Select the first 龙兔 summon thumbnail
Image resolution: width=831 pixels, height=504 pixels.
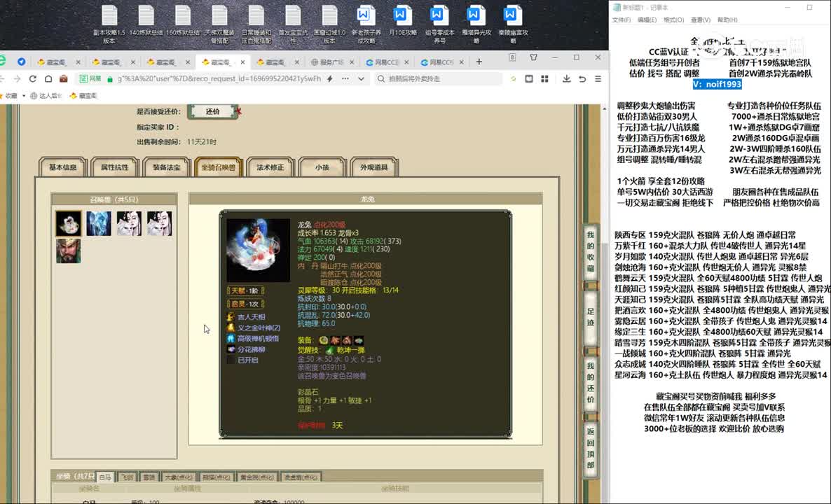point(69,223)
